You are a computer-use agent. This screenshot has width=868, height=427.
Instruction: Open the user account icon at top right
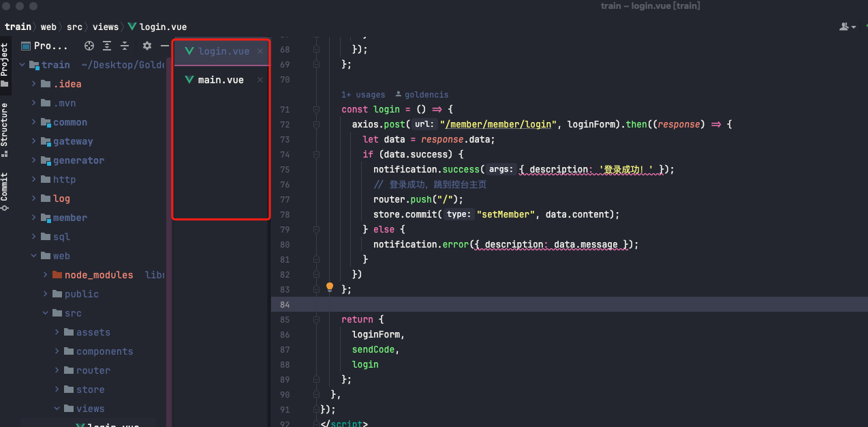847,27
